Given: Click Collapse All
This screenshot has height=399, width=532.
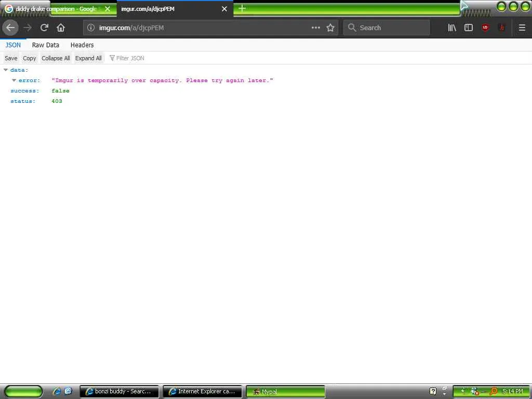Looking at the screenshot, I should (x=56, y=58).
